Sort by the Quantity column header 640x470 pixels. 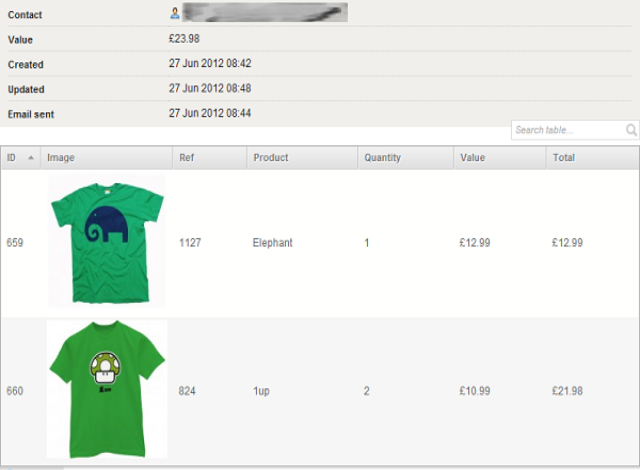(x=382, y=158)
